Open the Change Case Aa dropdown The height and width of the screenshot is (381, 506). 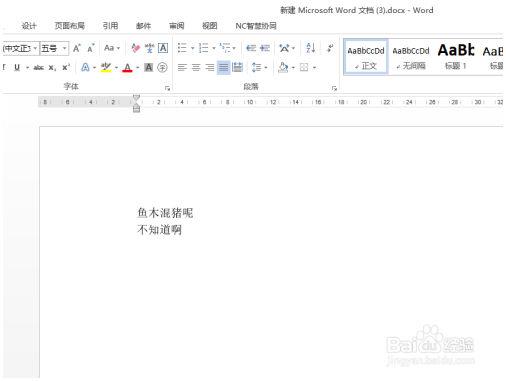coord(112,48)
